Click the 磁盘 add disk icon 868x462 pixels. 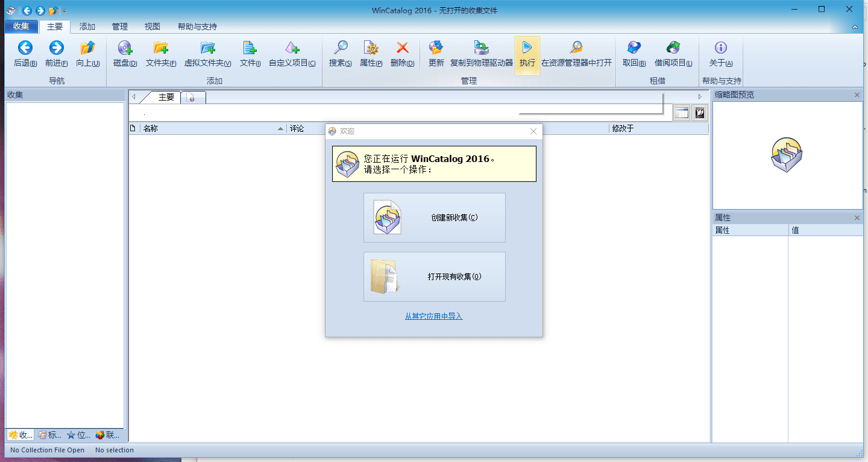pos(125,48)
